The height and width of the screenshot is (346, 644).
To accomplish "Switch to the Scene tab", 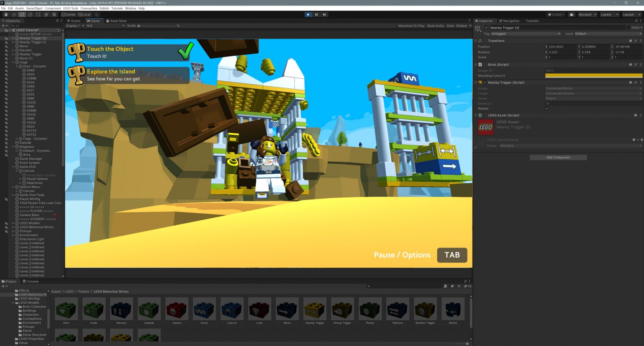I will click(x=74, y=21).
